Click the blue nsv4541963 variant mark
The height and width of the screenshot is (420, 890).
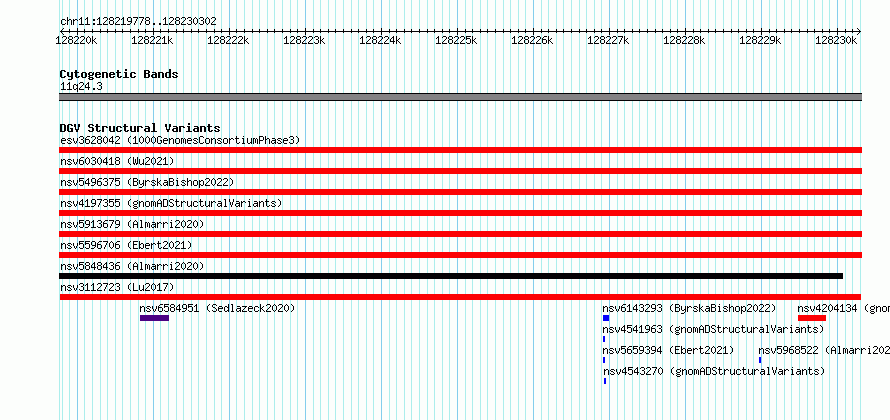604,339
